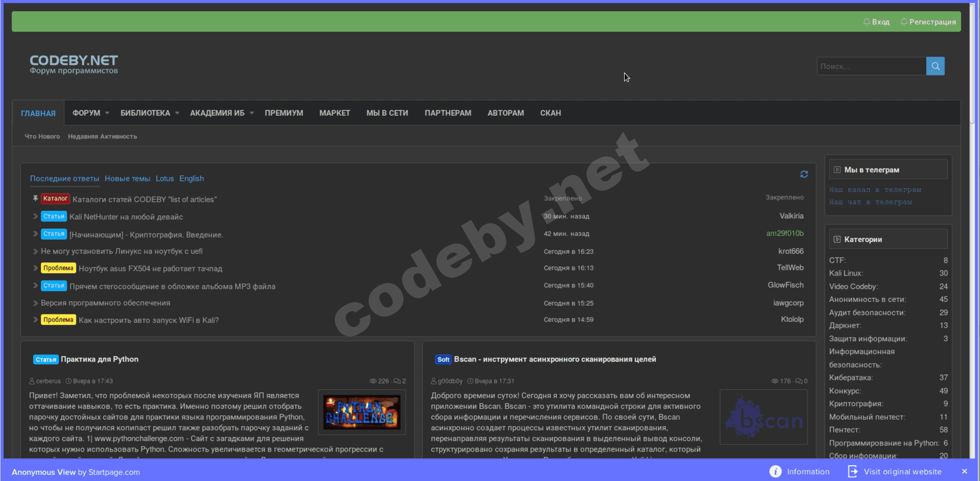Expand the ФОРУМ dropdown arrow
The height and width of the screenshot is (481, 980).
[x=107, y=113]
